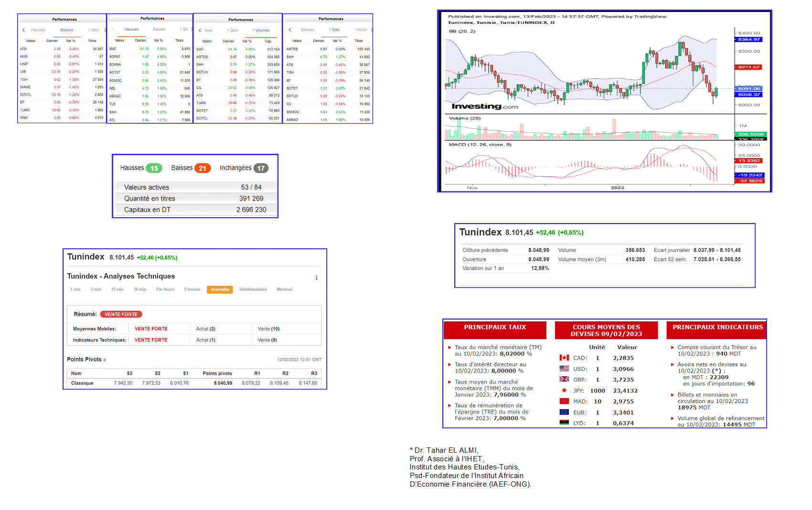This screenshot has height=510, width=812.
Task: Expand the Points Pivots section link
Action: 86,360
